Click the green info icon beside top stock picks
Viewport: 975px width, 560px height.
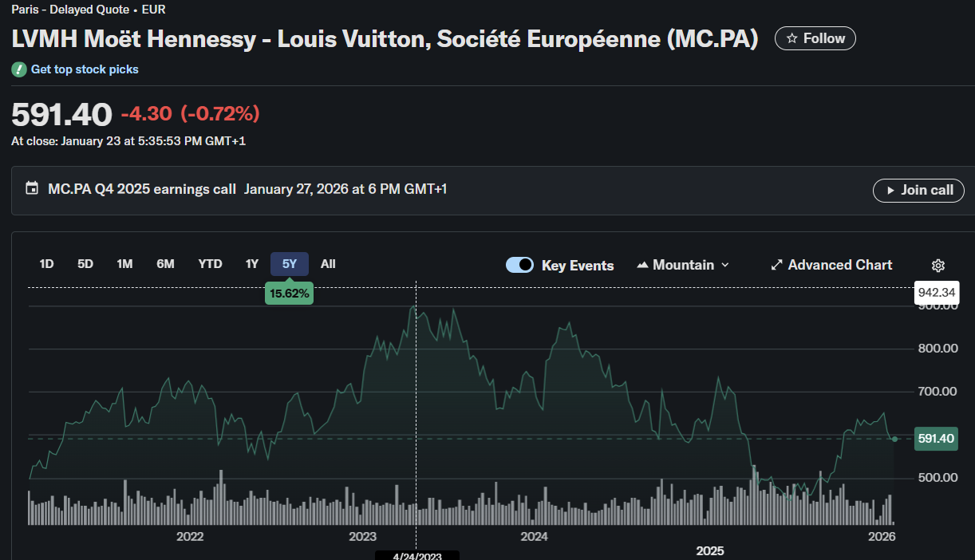click(18, 69)
